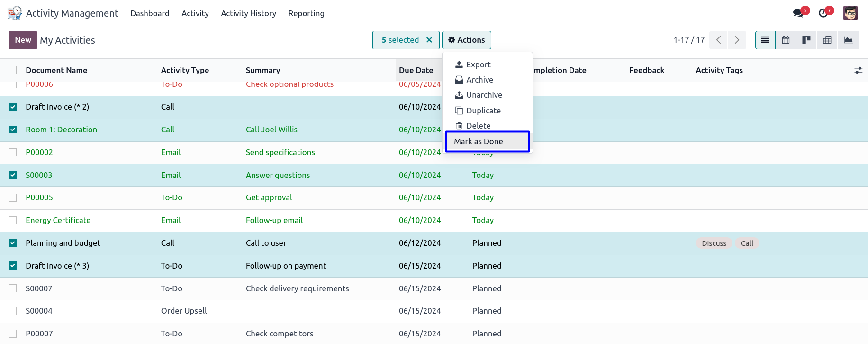Screen dimensions: 868x344
Task: Click the Discuss activity tag
Action: [714, 243]
